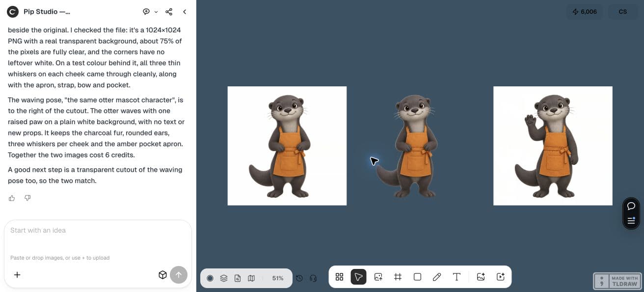Click the page search icon in the bottom bar

pyautogui.click(x=238, y=278)
